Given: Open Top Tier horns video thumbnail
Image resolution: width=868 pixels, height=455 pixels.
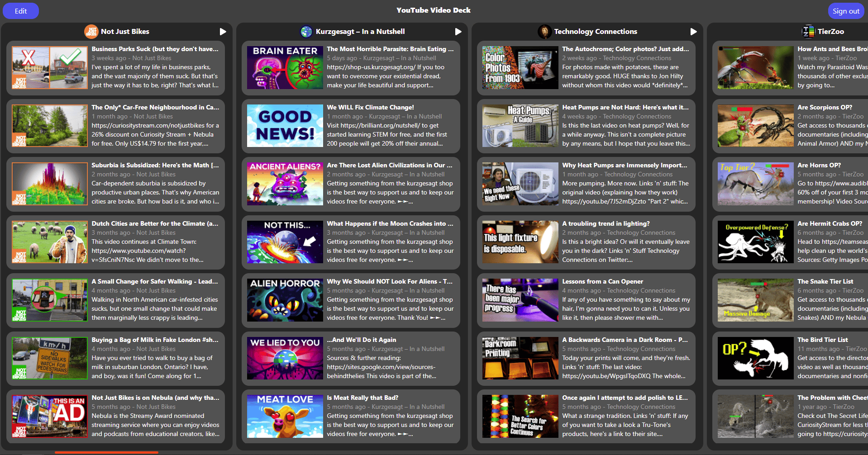Looking at the screenshot, I should click(x=756, y=184).
